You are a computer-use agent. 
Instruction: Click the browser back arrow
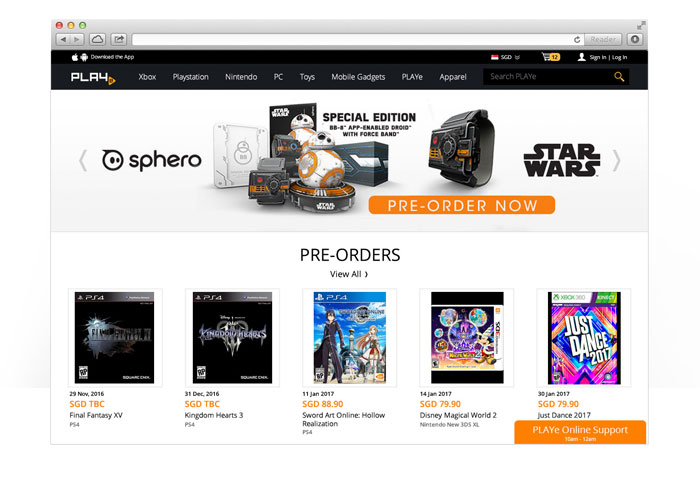point(63,39)
